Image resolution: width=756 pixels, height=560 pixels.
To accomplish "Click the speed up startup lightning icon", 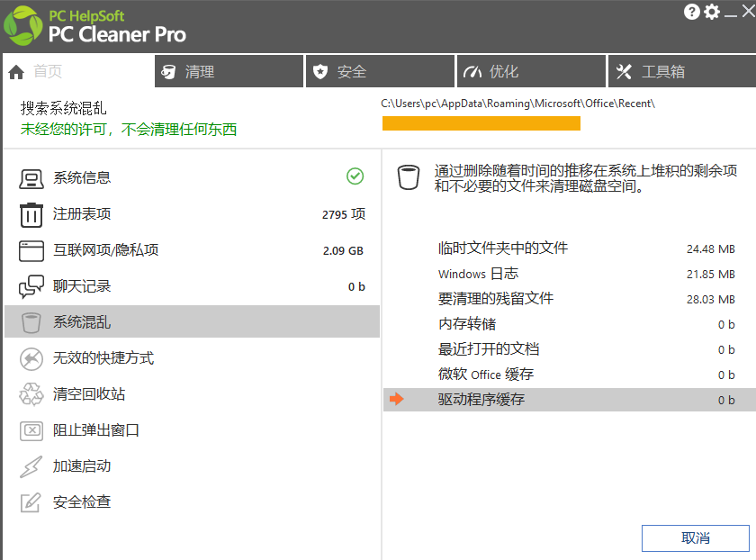I will 31,466.
